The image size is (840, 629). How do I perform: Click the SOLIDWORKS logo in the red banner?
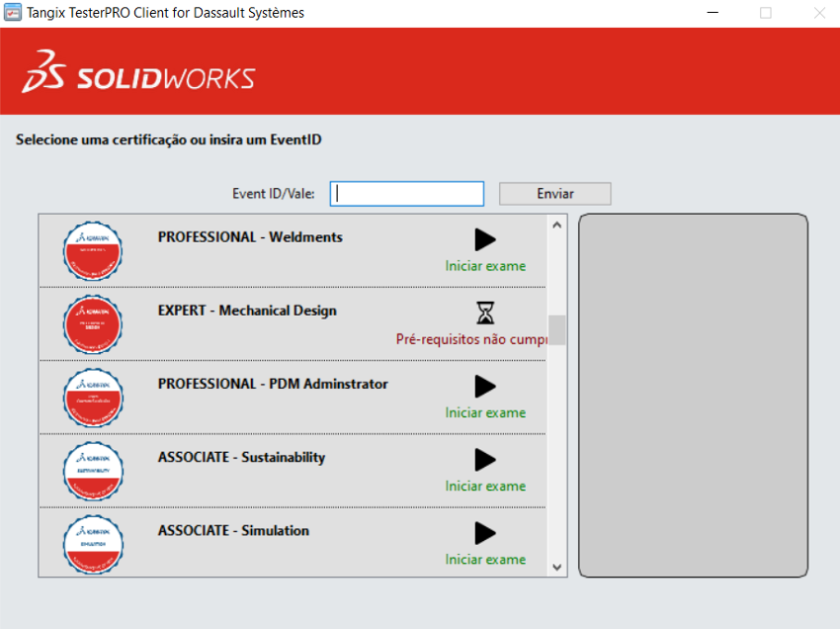139,77
